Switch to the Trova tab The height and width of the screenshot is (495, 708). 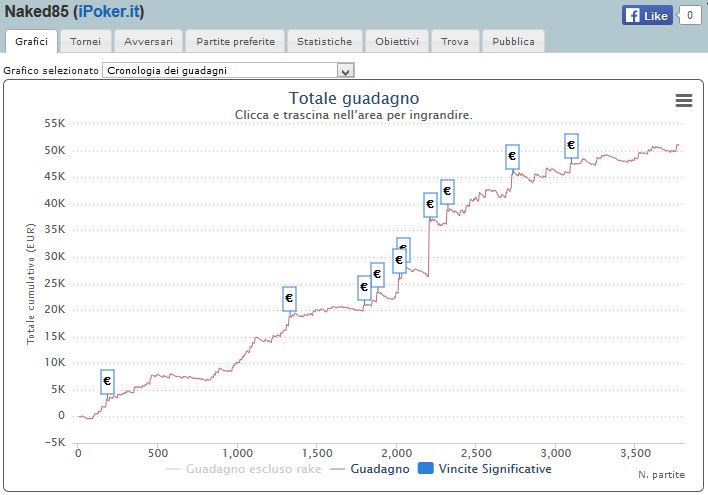tap(454, 42)
